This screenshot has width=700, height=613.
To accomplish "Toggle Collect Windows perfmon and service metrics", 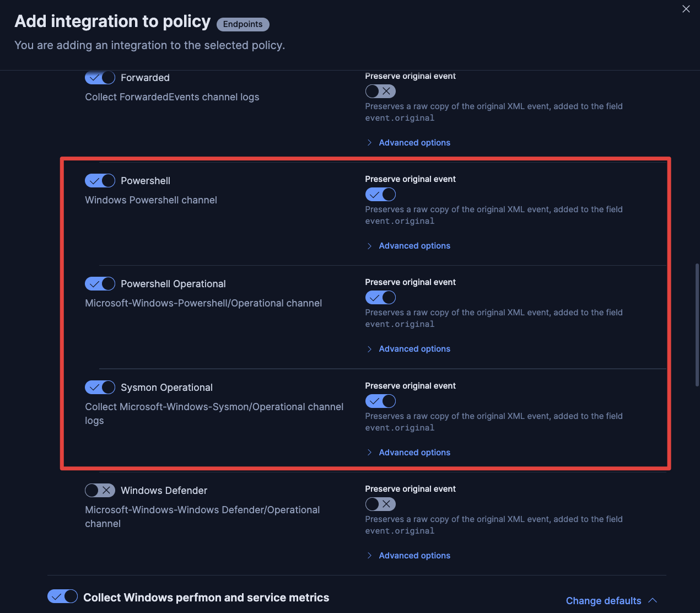I will pyautogui.click(x=62, y=596).
